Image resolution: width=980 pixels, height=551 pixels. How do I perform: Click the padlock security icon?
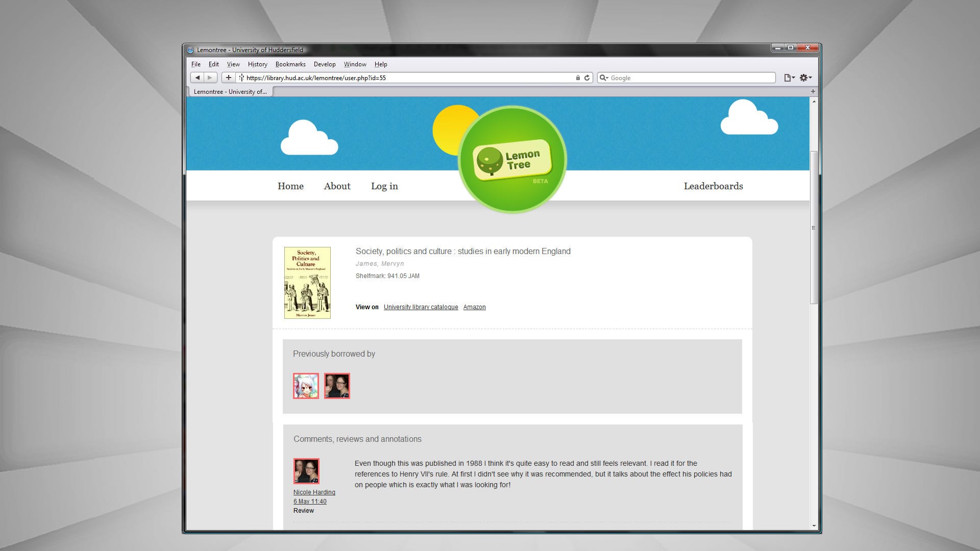click(578, 78)
